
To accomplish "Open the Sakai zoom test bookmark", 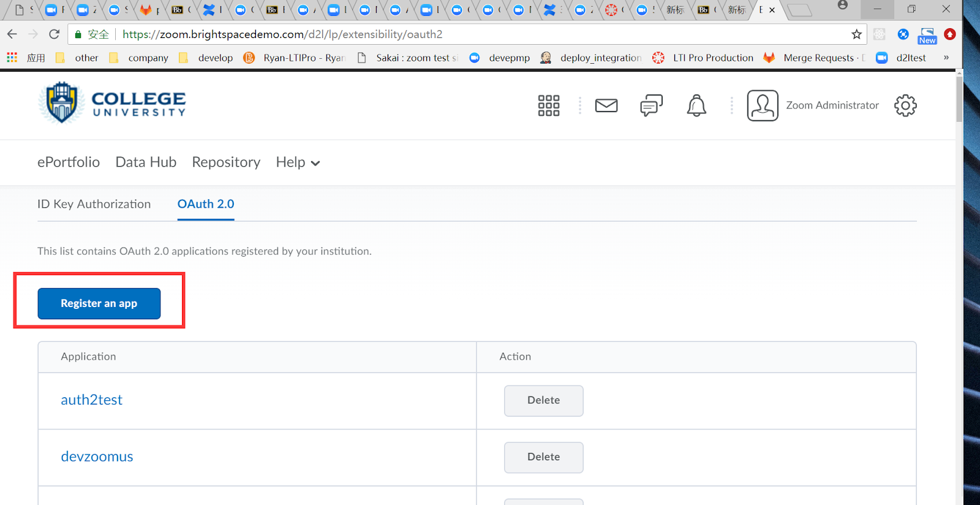I will 407,58.
